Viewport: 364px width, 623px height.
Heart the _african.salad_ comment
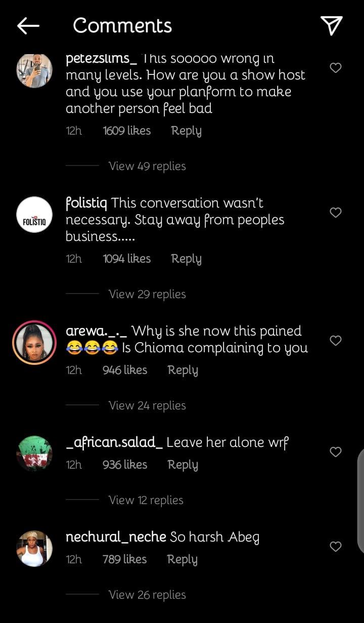pyautogui.click(x=336, y=452)
